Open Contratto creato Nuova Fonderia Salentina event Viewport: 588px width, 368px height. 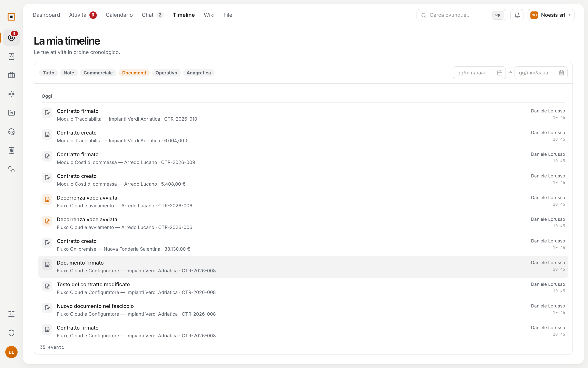(303, 245)
